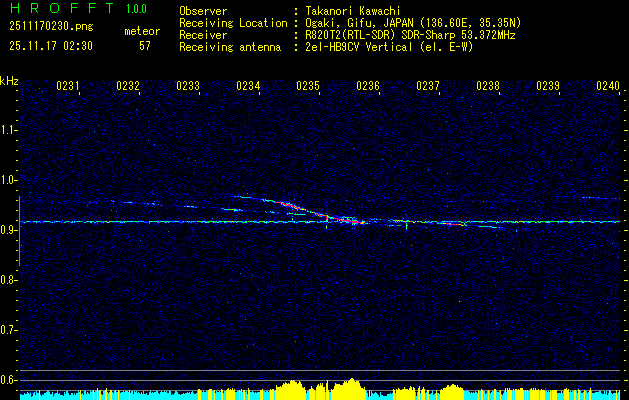
Task: Click the kHz axis unit label
Action: click(9, 81)
